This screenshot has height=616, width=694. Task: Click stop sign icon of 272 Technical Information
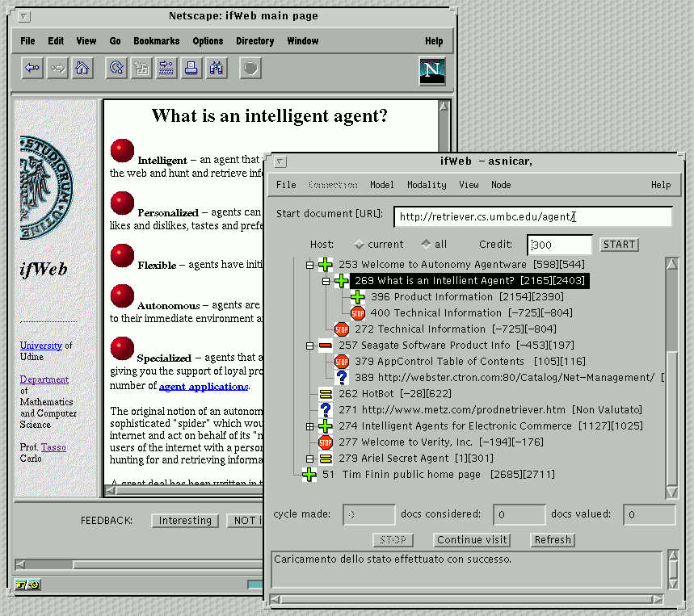[341, 329]
